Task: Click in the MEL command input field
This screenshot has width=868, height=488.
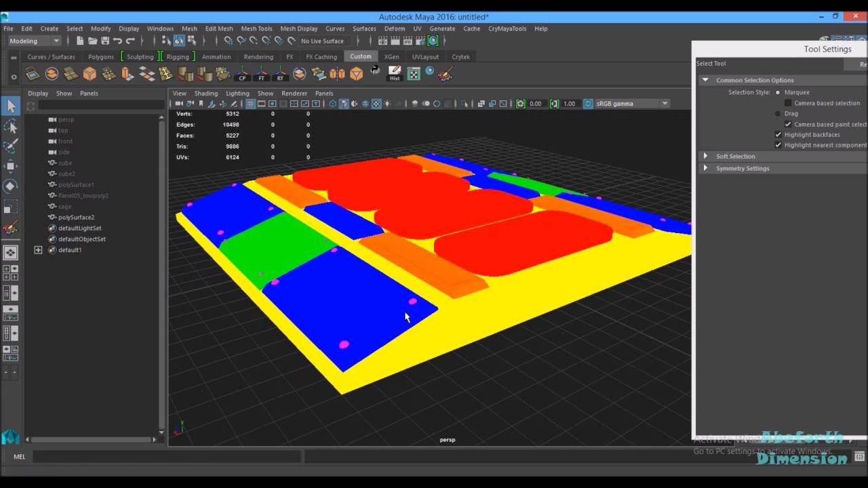Action: point(167,457)
